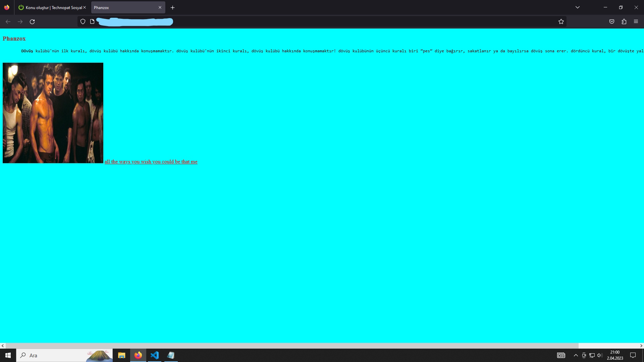Close the Phanzox tab
The width and height of the screenshot is (644, 362).
coord(160,7)
